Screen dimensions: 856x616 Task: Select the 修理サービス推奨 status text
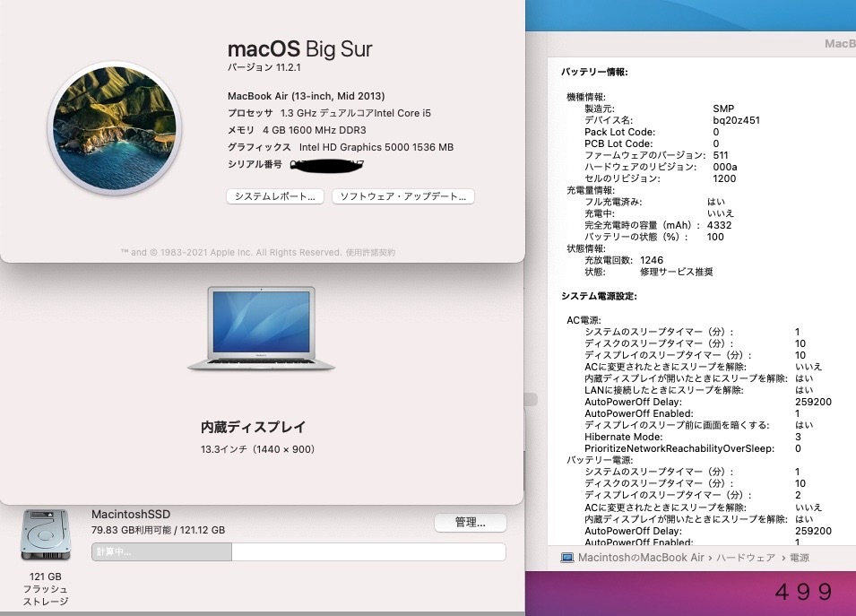(677, 272)
